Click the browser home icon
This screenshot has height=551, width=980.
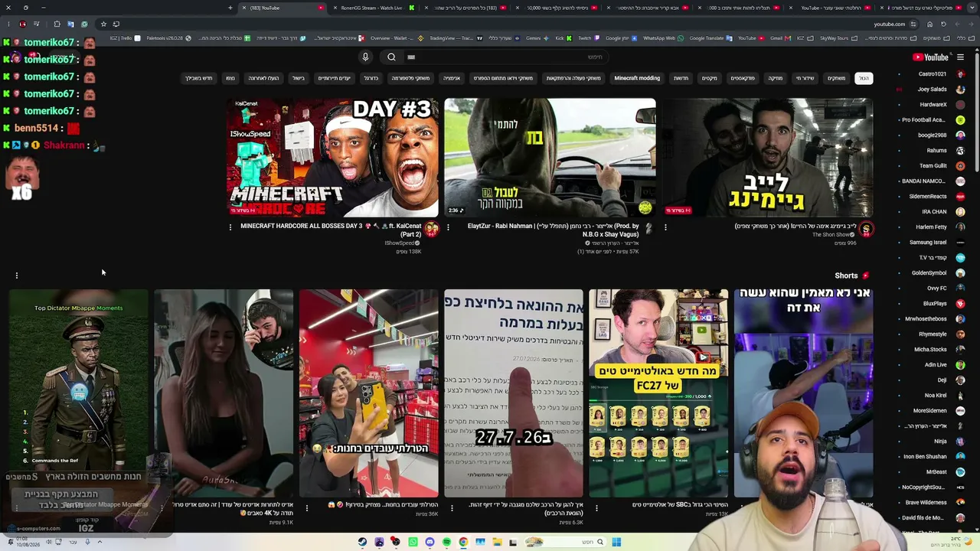click(x=930, y=24)
